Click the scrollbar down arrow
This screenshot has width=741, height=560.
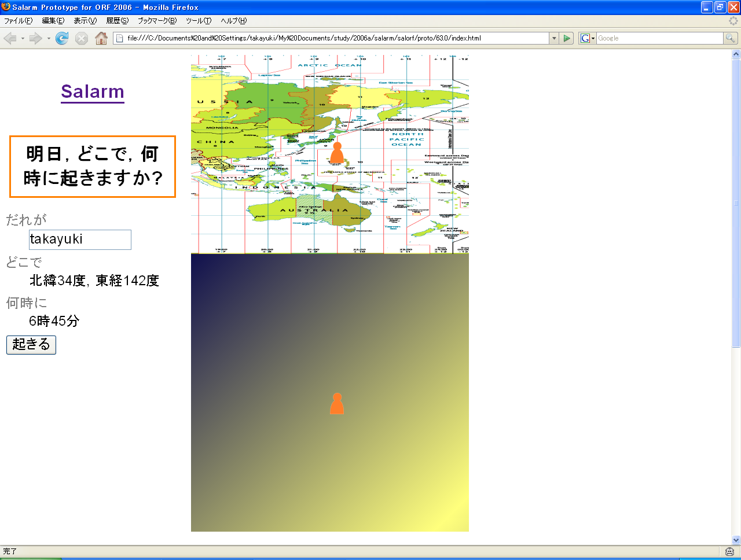click(x=736, y=540)
